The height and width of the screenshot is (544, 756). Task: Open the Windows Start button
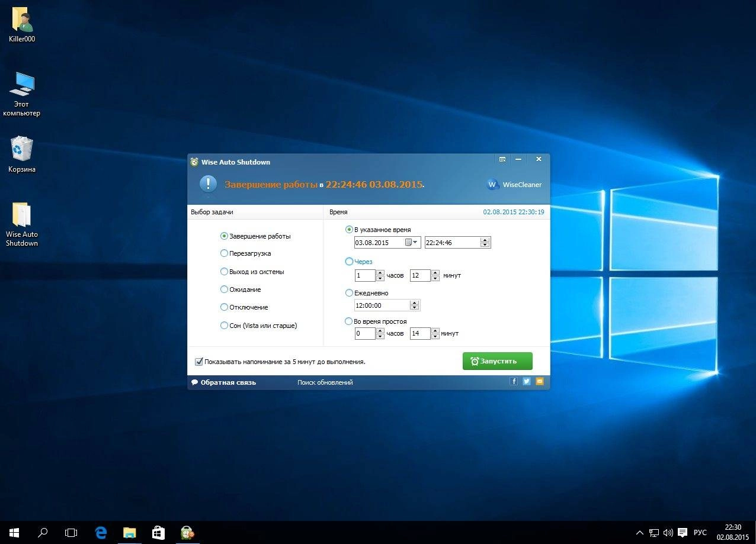tap(14, 532)
